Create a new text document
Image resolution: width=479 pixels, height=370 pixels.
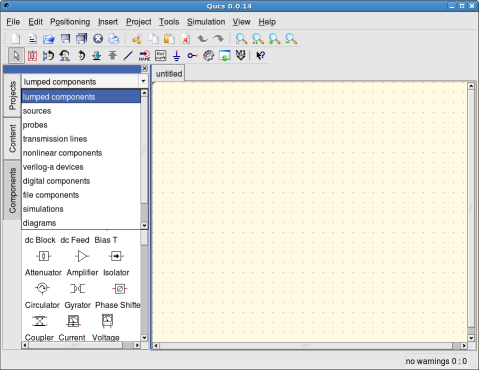32,39
